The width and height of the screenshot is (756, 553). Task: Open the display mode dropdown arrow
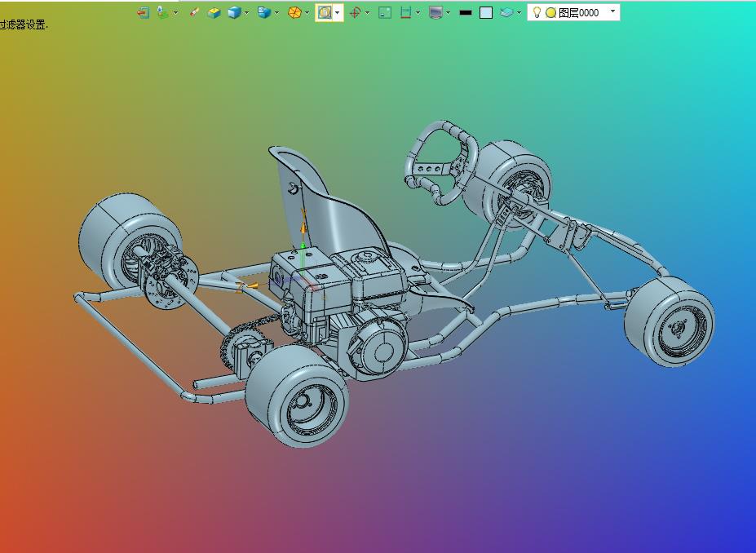(338, 13)
